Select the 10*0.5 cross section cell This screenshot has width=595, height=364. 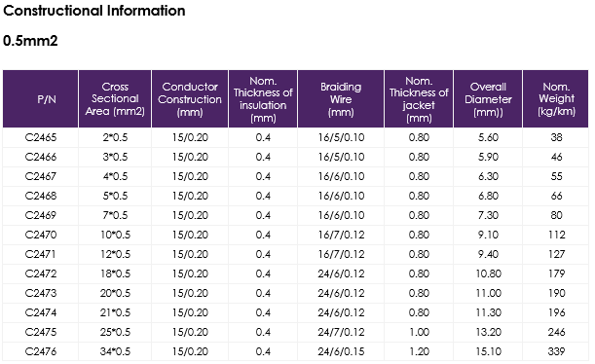115,235
